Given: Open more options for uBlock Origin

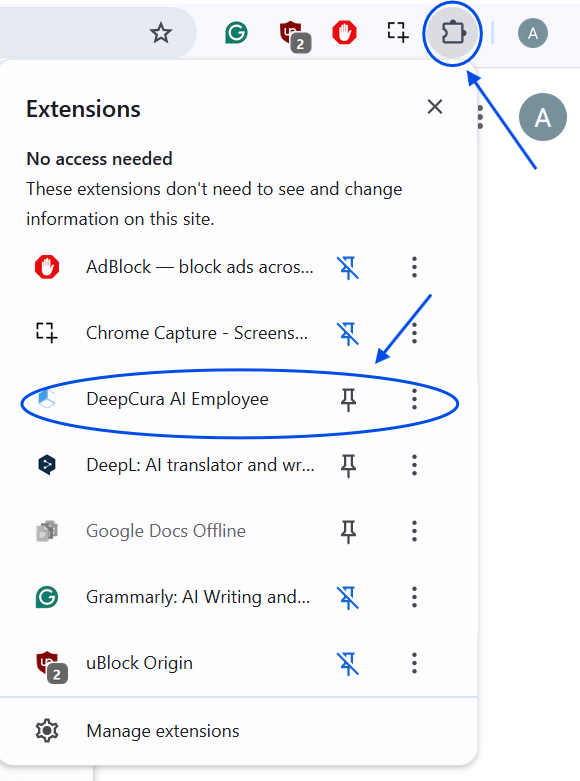Looking at the screenshot, I should coord(414,663).
